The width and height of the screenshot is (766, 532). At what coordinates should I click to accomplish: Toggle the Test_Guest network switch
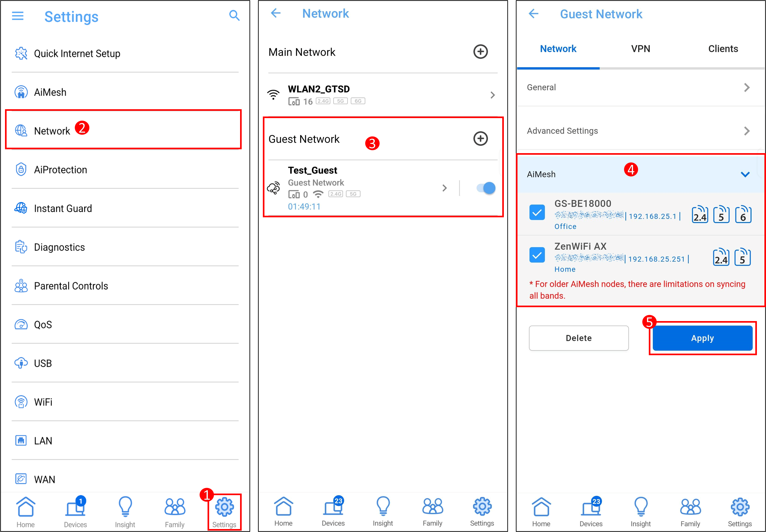tap(486, 188)
